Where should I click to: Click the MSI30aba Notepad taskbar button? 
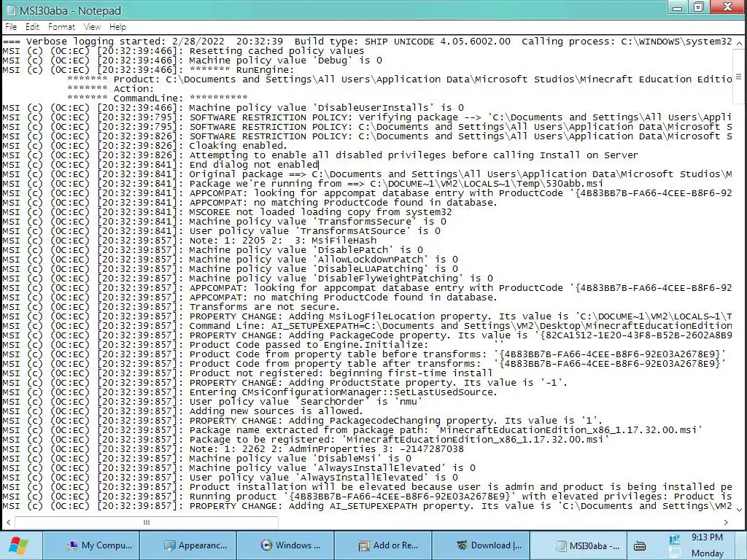click(x=578, y=545)
